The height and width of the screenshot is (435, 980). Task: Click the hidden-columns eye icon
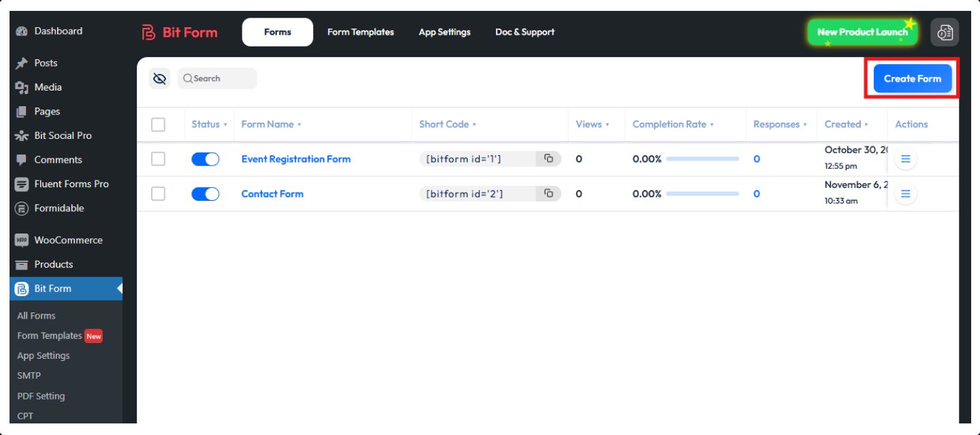click(160, 79)
